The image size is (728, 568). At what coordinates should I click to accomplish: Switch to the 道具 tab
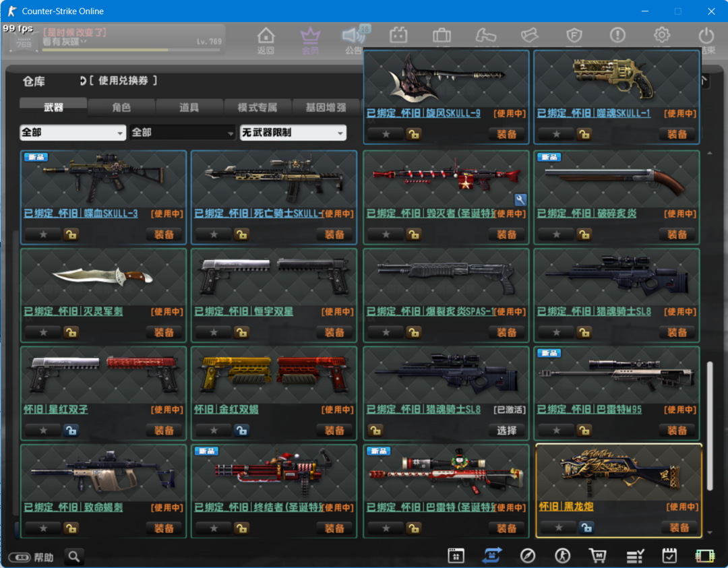point(189,107)
